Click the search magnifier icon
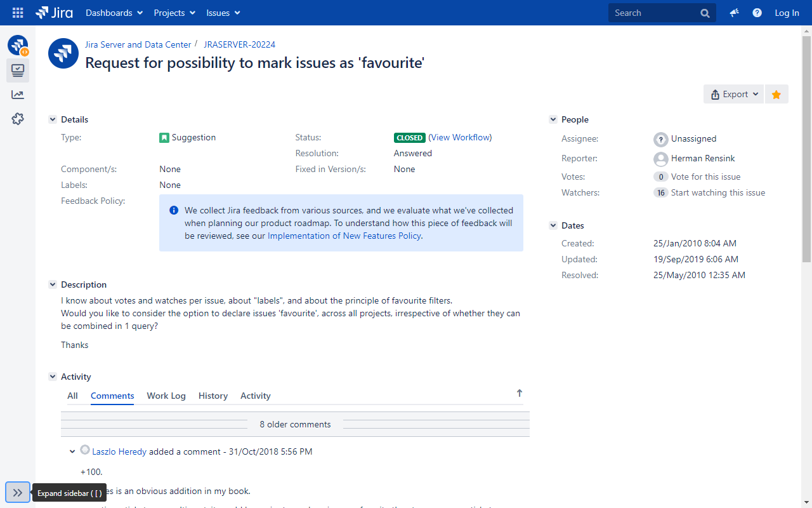Image resolution: width=812 pixels, height=508 pixels. 705,13
